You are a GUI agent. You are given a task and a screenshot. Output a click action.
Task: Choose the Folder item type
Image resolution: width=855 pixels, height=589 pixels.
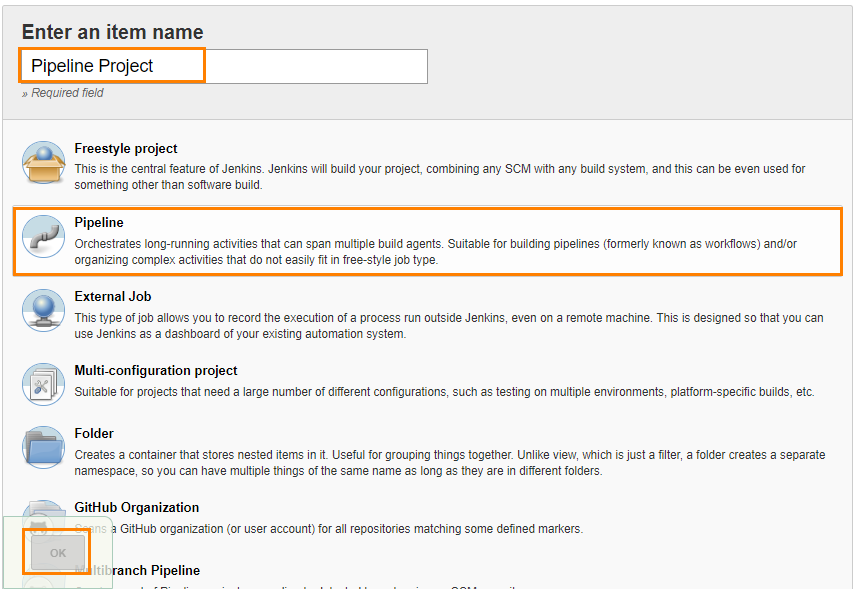[x=95, y=433]
